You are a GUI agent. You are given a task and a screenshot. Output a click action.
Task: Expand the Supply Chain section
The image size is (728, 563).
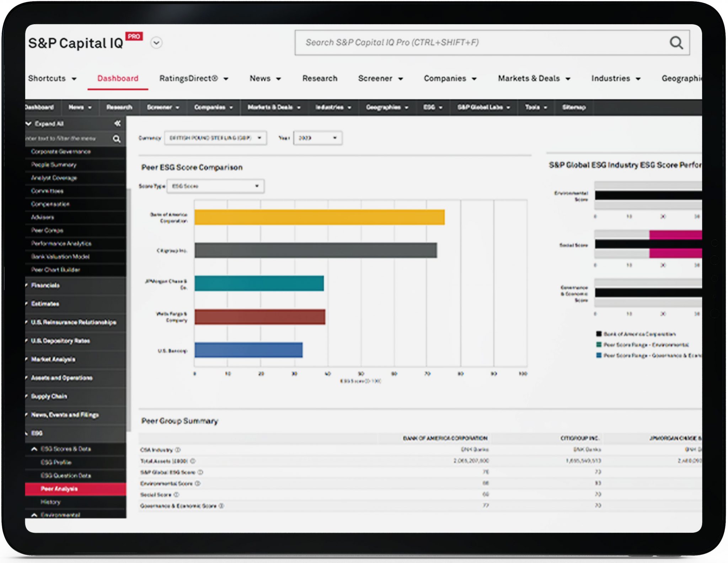[x=75, y=396]
